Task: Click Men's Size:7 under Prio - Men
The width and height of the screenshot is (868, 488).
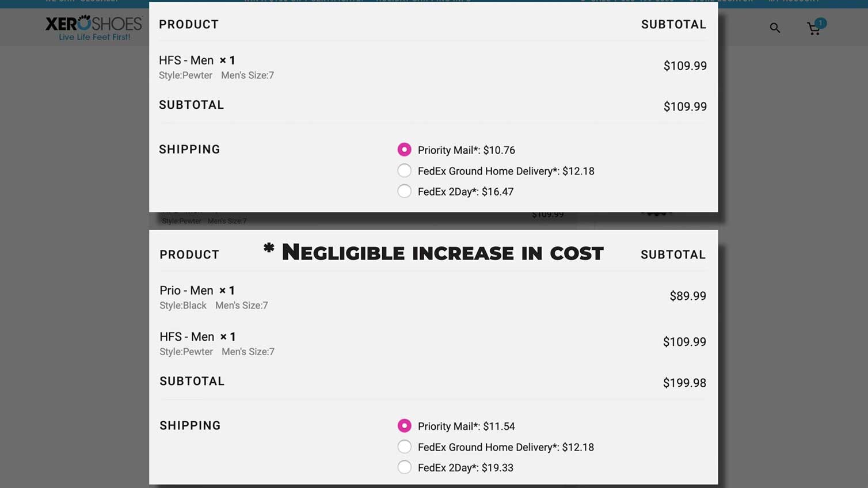Action: (242, 306)
